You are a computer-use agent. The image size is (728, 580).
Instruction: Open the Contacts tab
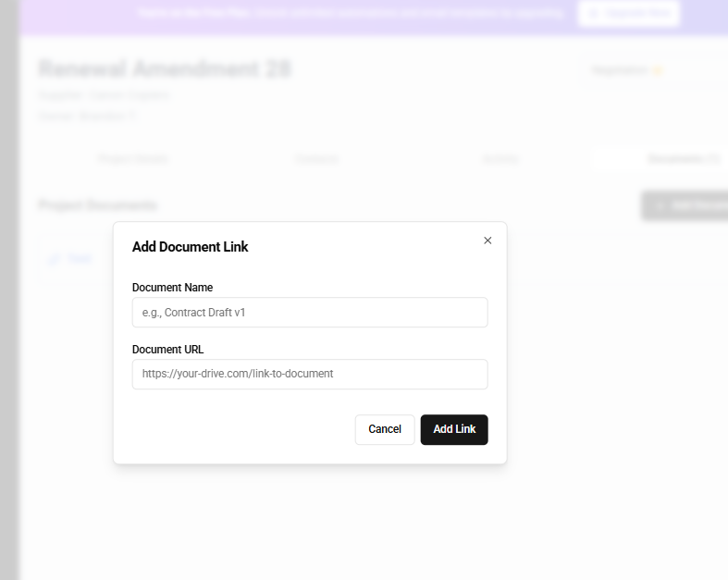coord(316,158)
